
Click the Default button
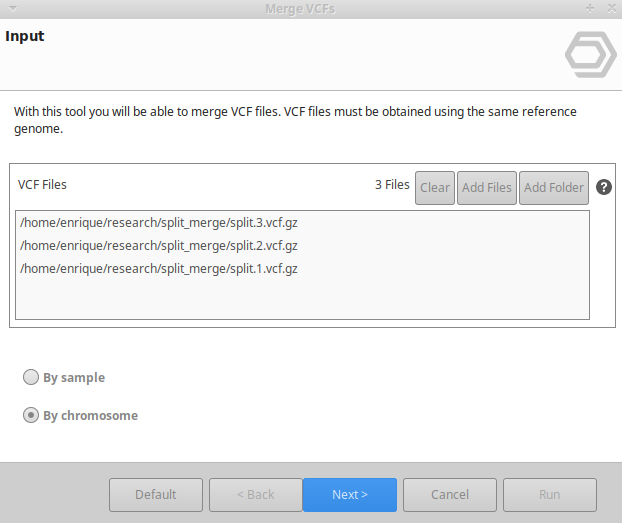coord(156,495)
